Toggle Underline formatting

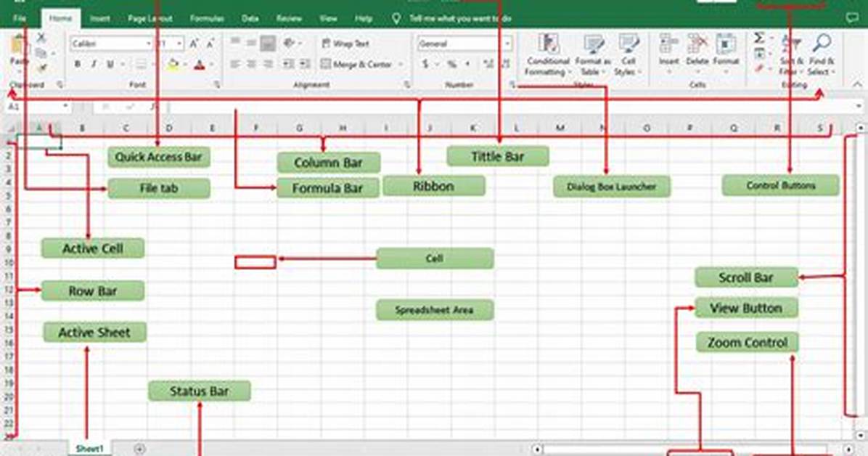coord(110,65)
